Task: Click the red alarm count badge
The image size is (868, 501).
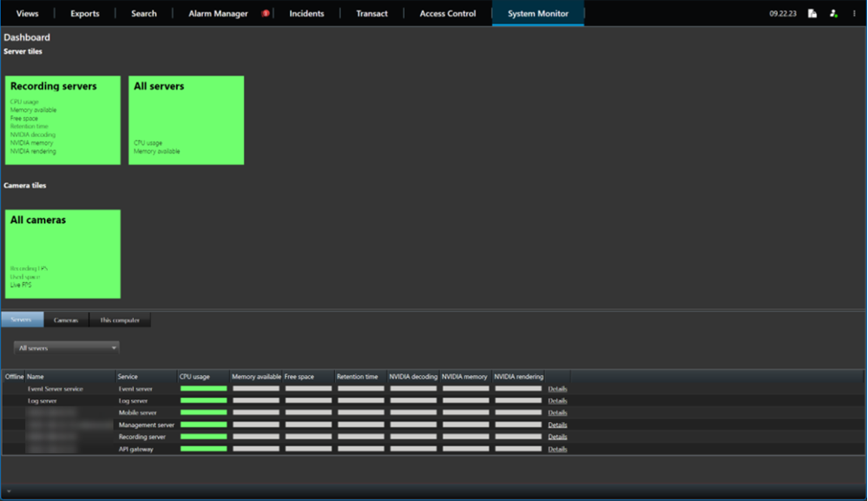Action: tap(266, 13)
